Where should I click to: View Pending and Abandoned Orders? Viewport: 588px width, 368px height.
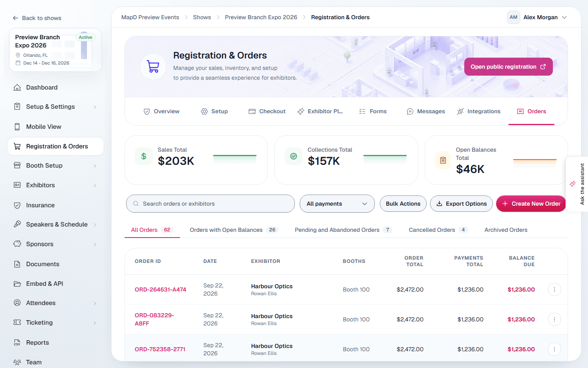click(x=343, y=230)
